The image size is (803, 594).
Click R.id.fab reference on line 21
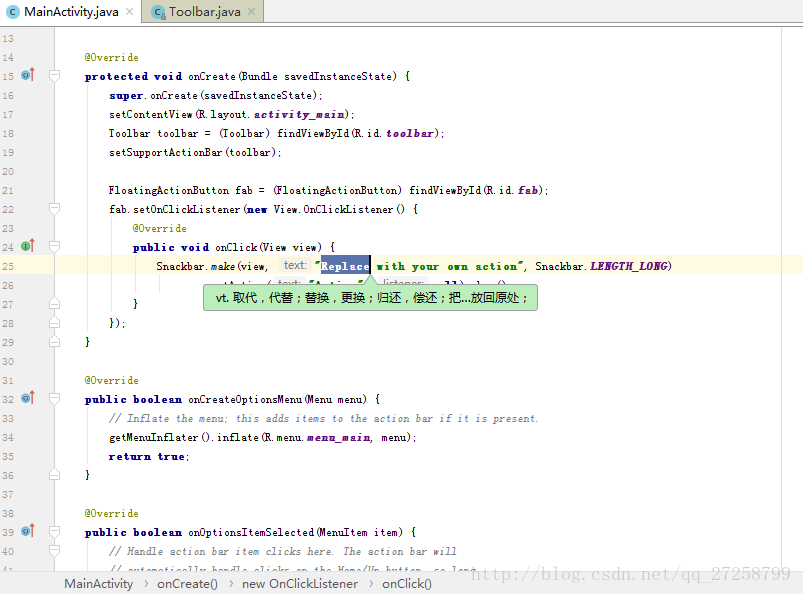tap(512, 190)
